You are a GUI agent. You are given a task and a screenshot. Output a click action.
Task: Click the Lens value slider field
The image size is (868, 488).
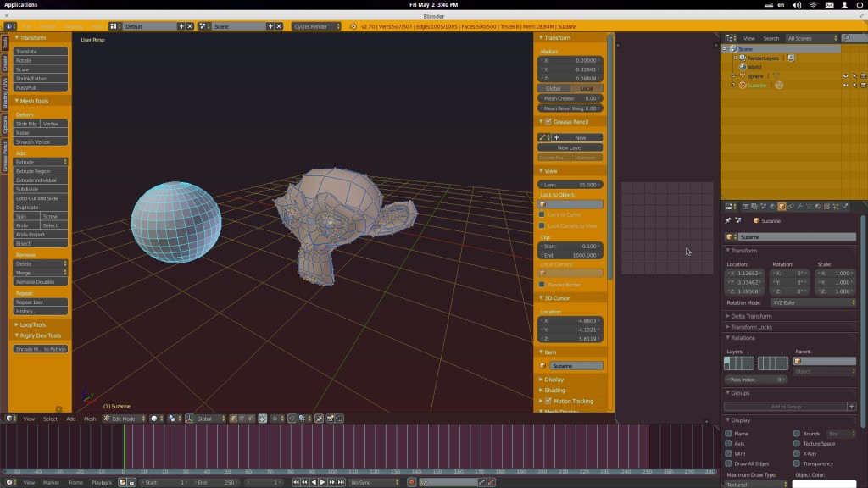pyautogui.click(x=571, y=184)
